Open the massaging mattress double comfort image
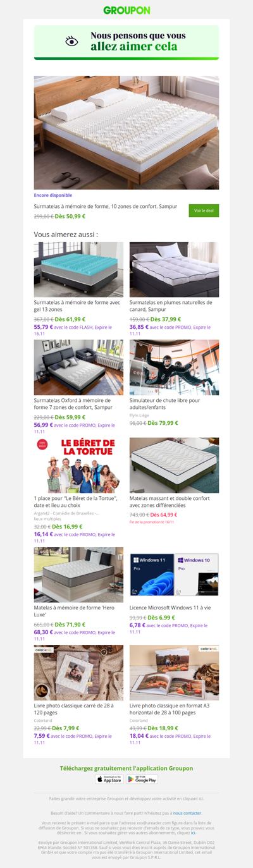 coord(175,465)
